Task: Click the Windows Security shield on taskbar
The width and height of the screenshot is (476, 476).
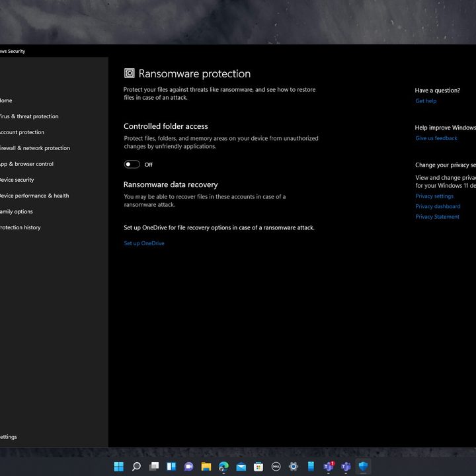Action: tap(364, 466)
